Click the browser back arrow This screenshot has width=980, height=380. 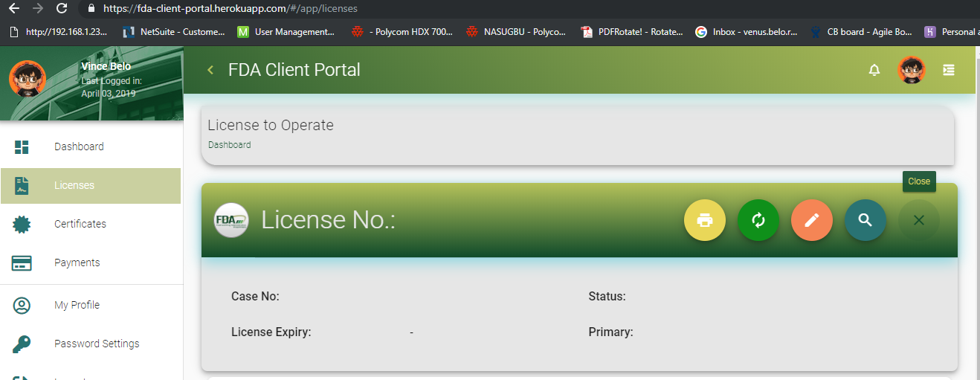14,9
